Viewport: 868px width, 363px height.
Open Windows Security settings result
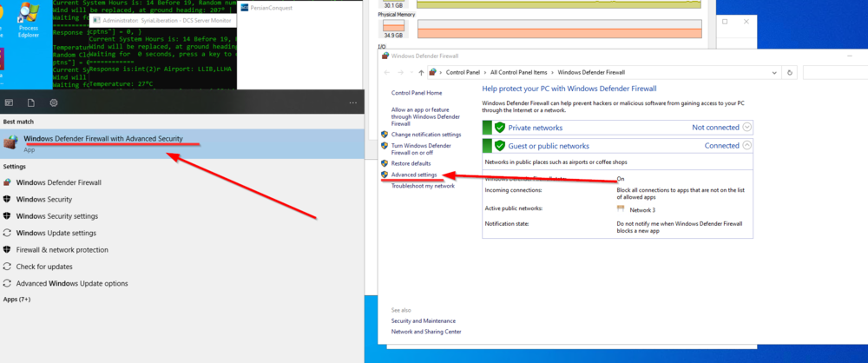click(57, 216)
